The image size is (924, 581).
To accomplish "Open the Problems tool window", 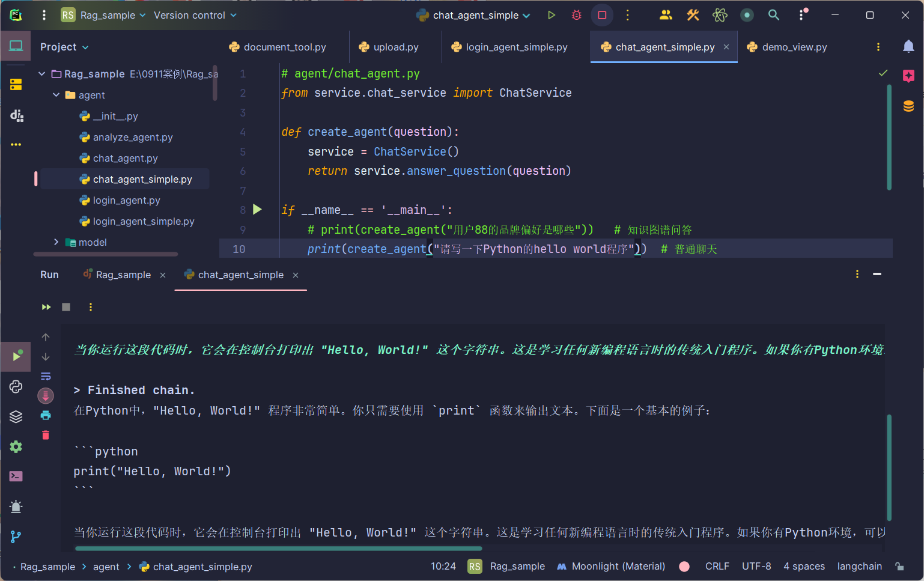I will coord(16,506).
